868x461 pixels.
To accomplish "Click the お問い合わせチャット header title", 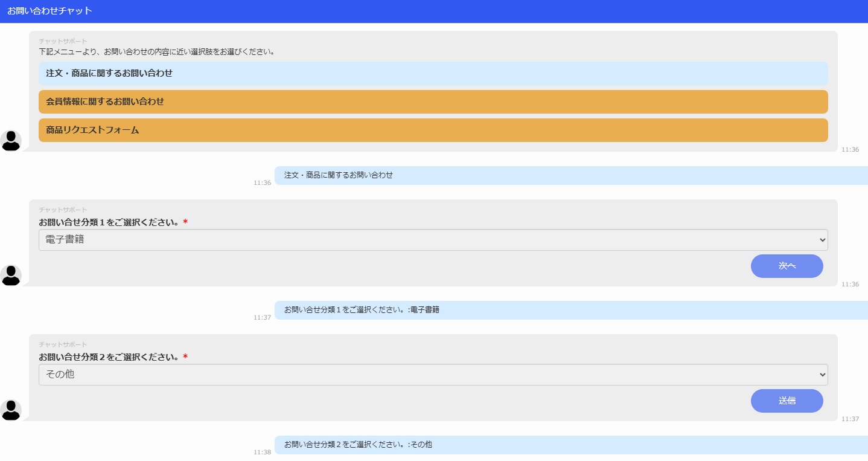I will pyautogui.click(x=49, y=11).
